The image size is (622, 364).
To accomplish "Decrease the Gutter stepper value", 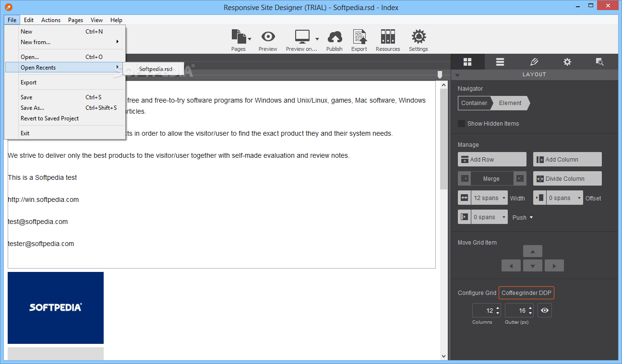I will pos(530,313).
